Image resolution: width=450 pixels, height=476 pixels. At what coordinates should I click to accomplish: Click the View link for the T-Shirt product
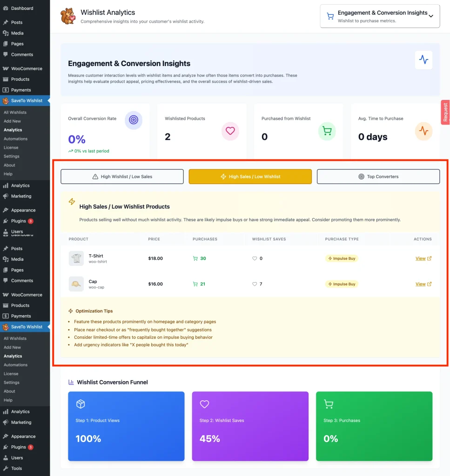(x=421, y=258)
